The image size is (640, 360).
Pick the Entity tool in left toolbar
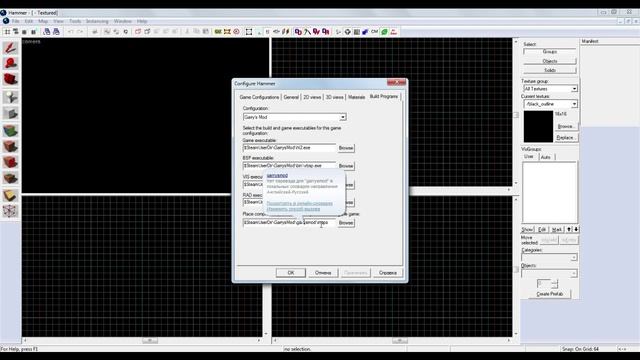(x=10, y=97)
